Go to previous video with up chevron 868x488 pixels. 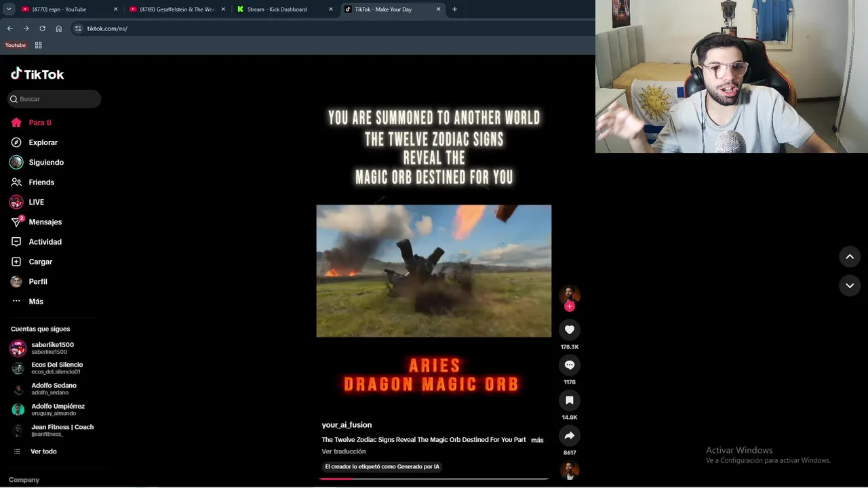[850, 256]
